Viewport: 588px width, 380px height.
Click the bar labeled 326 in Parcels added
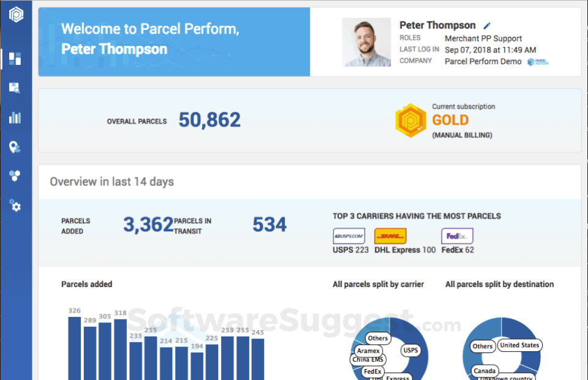(x=75, y=349)
